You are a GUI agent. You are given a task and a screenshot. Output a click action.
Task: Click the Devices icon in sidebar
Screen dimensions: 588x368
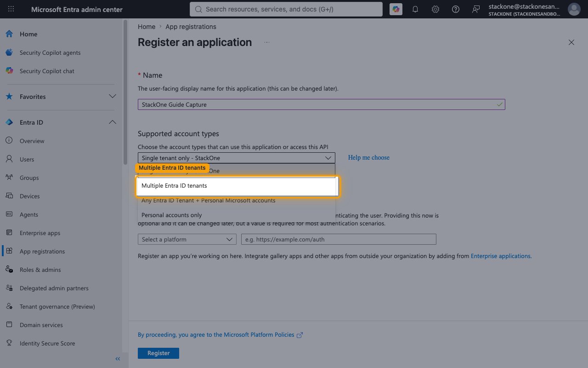click(9, 196)
